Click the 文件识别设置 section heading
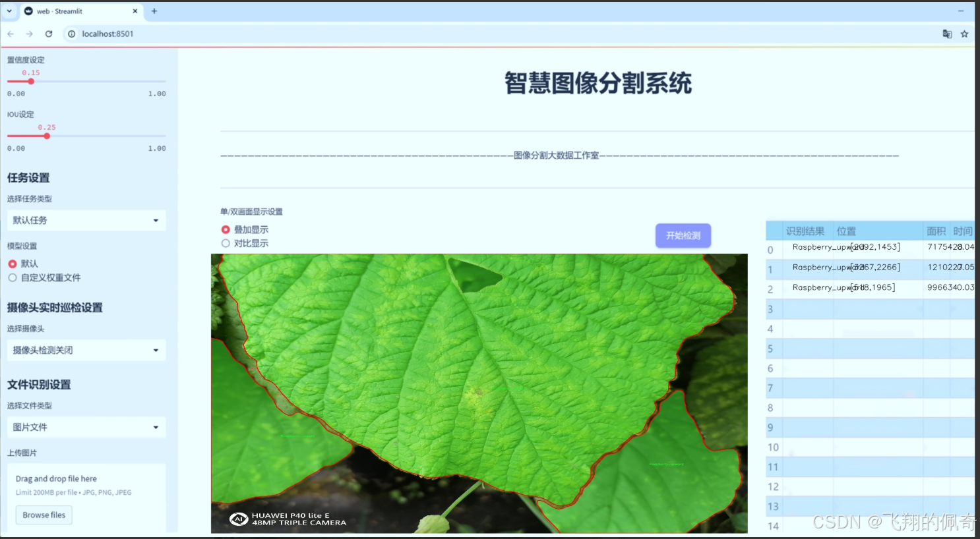980x539 pixels. coord(39,385)
